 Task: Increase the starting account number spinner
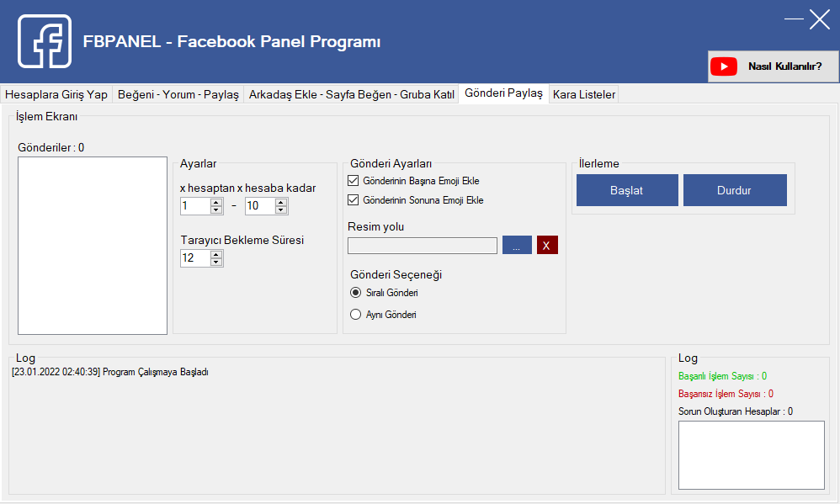pyautogui.click(x=216, y=202)
